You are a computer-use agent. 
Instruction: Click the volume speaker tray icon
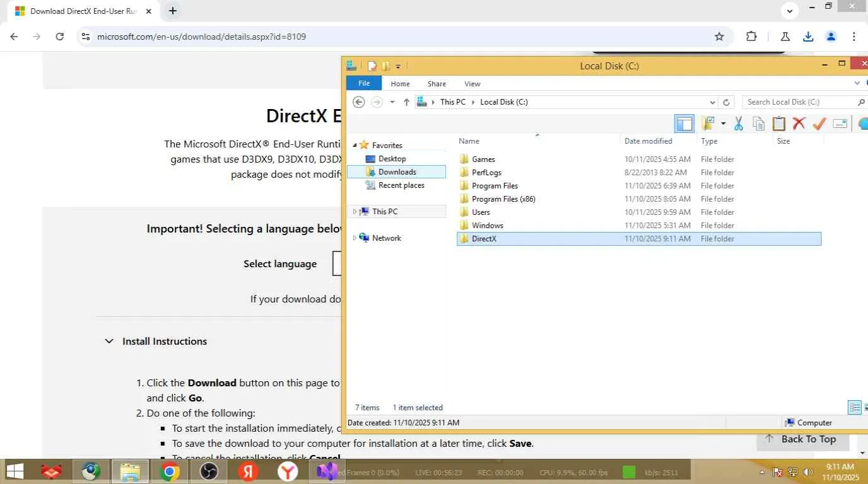(808, 472)
